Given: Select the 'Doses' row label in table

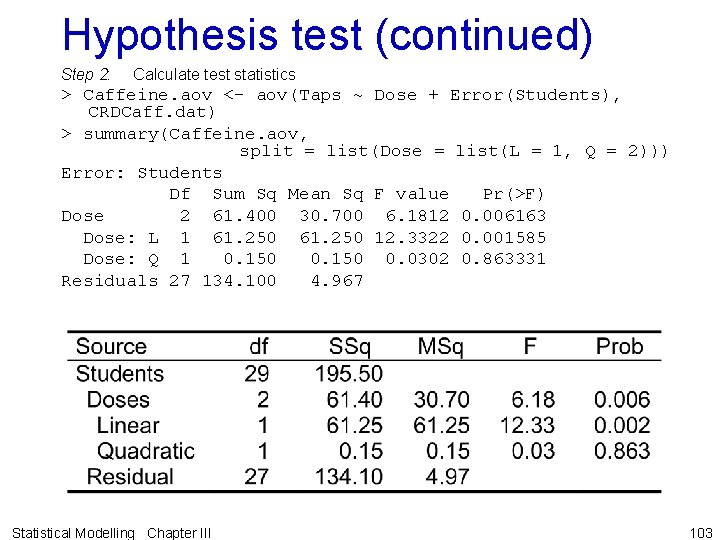Looking at the screenshot, I should coord(118,400).
